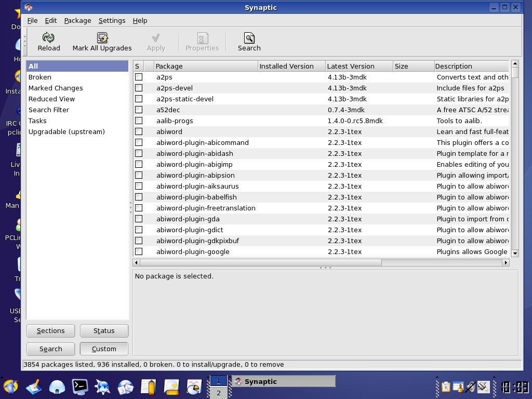This screenshot has height=399, width=532.
Task: Sort by the Size column header
Action: pos(413,66)
